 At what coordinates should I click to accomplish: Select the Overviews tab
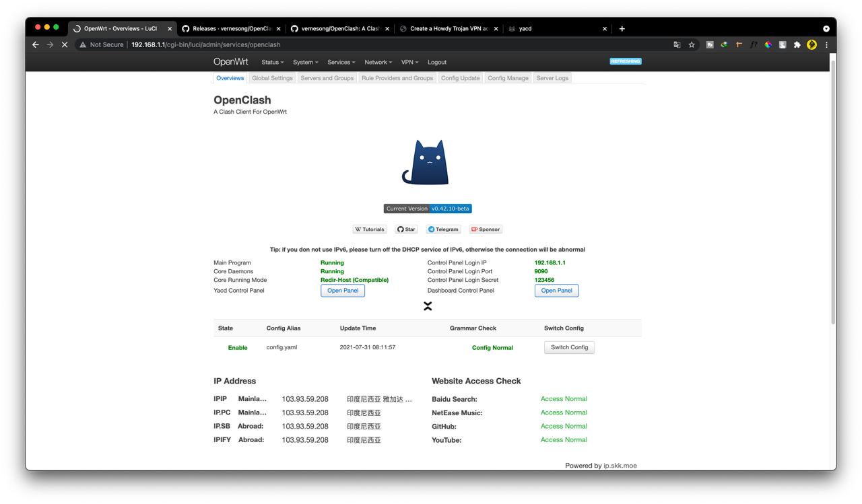point(230,78)
